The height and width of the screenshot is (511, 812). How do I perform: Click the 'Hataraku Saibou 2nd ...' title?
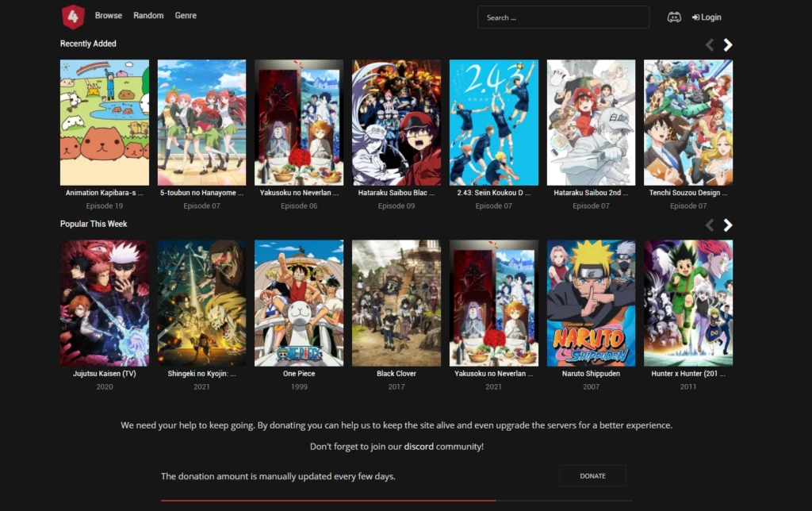[591, 193]
